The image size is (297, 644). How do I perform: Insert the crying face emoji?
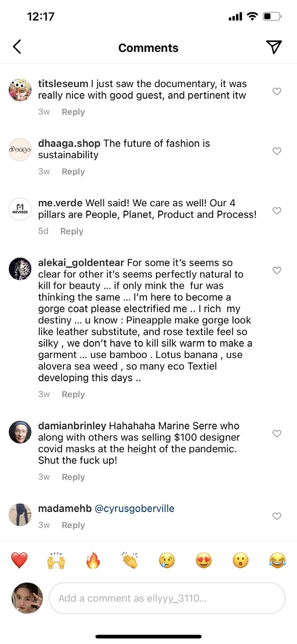click(167, 560)
